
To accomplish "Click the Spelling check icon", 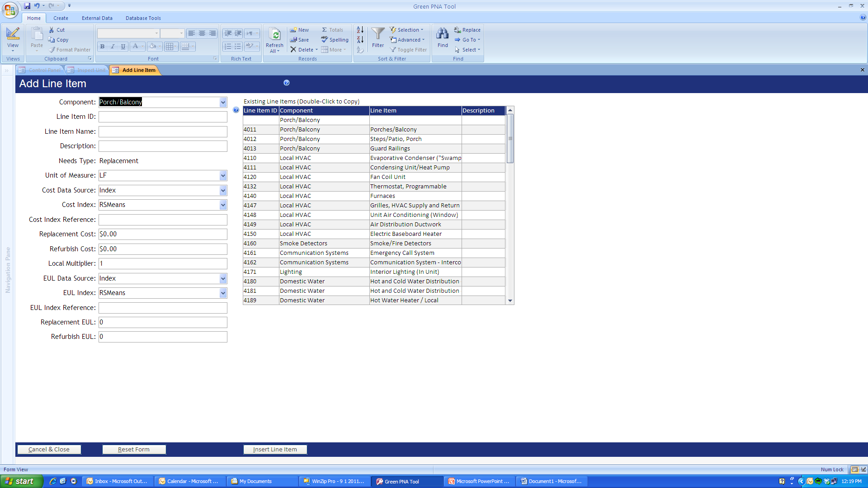I will pyautogui.click(x=325, y=40).
